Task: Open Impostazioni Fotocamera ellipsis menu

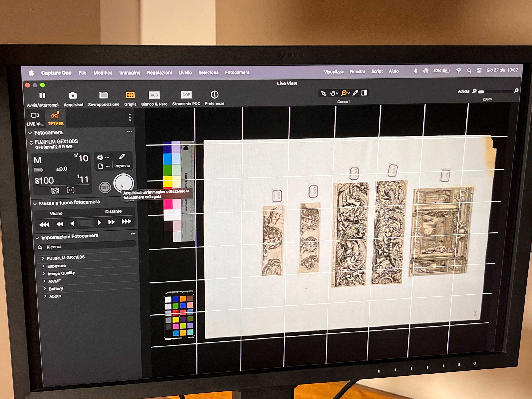Action: click(x=133, y=234)
